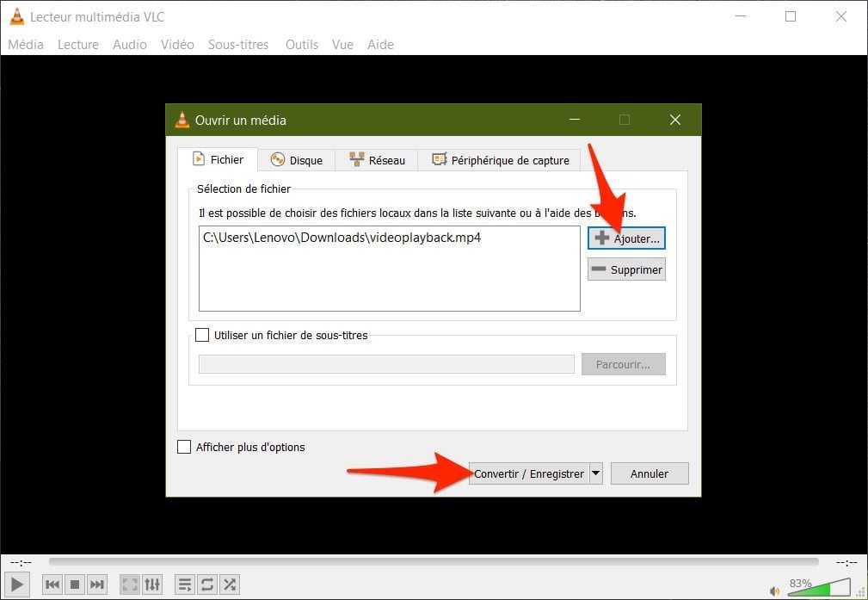Open extended settings equalizer icon
868x600 pixels.
coord(152,585)
